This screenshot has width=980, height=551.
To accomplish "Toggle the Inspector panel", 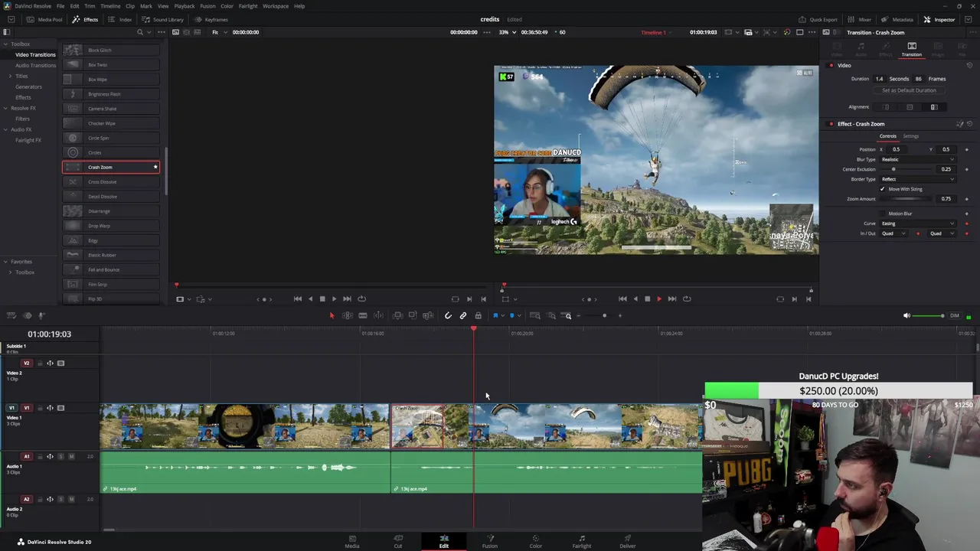I will pyautogui.click(x=939, y=19).
